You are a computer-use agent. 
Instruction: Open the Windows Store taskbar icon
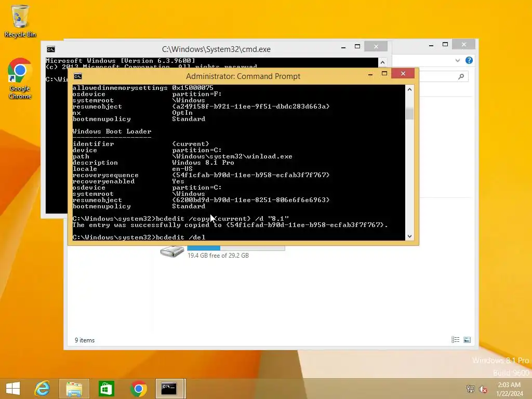[x=106, y=389]
